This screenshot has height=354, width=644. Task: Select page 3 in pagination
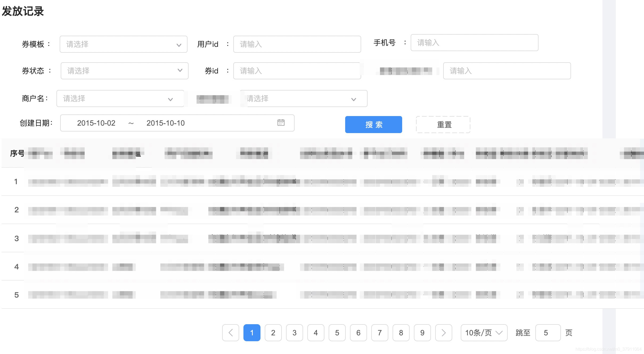(x=295, y=333)
